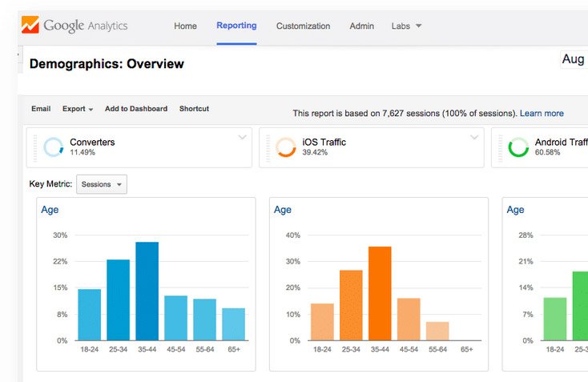Click the Android Traffic green donut icon
588x382 pixels.
tap(518, 147)
